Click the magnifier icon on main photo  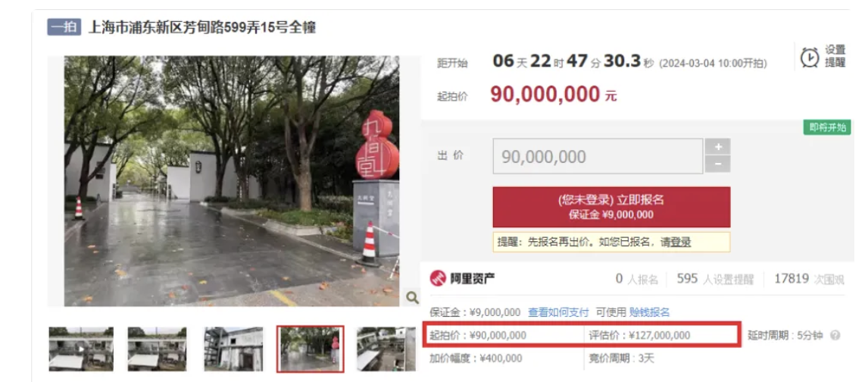pos(412,298)
